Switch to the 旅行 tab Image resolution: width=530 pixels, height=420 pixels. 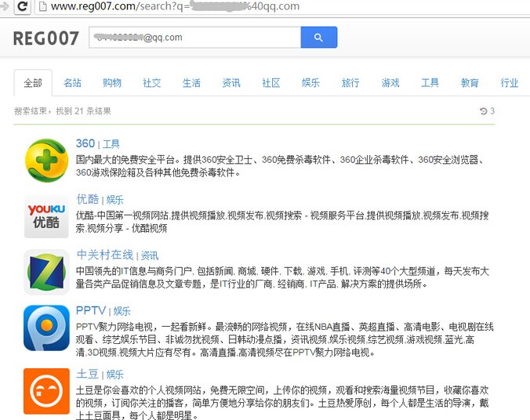350,83
